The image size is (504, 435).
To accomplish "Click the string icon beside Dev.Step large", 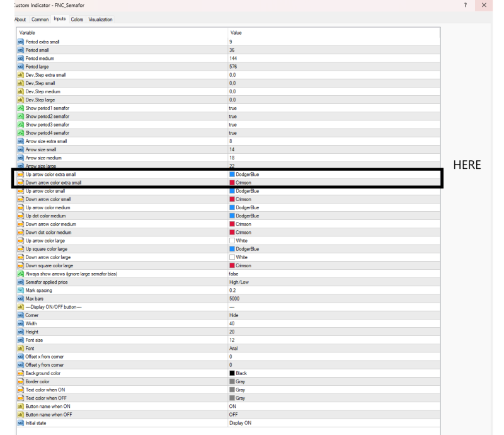I will coord(21,100).
